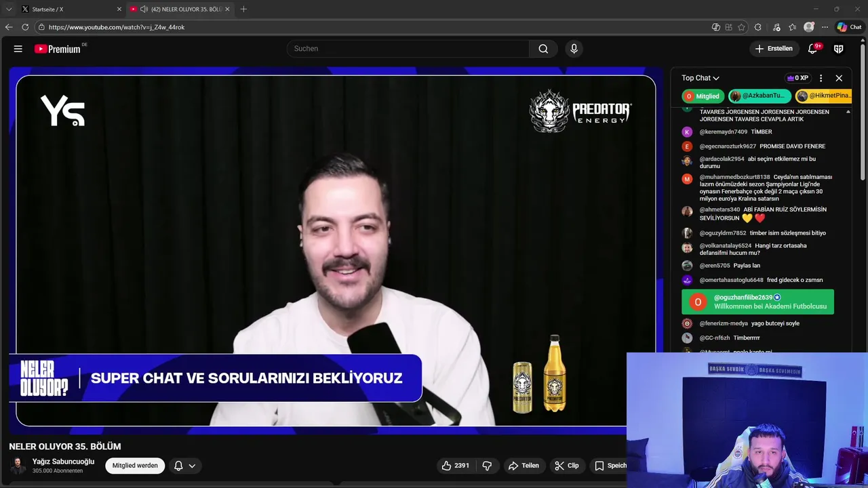Reload the page with the refresh icon
The width and height of the screenshot is (868, 488).
25,27
